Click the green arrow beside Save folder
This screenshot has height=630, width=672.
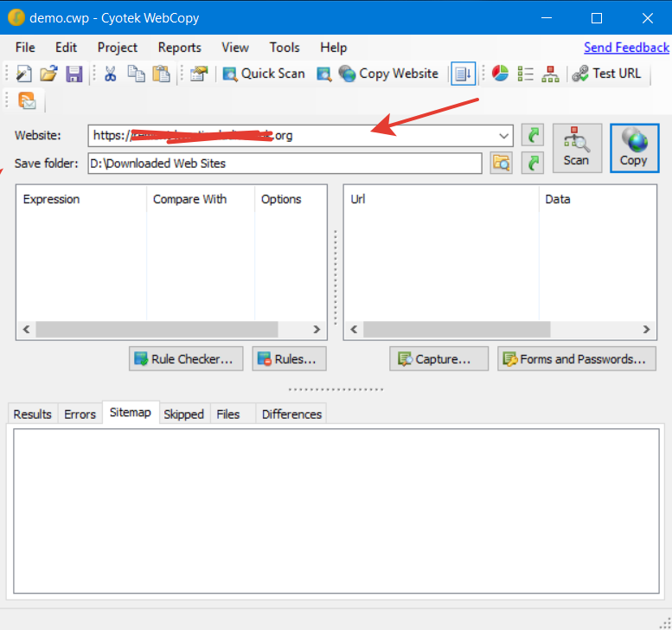(x=533, y=163)
